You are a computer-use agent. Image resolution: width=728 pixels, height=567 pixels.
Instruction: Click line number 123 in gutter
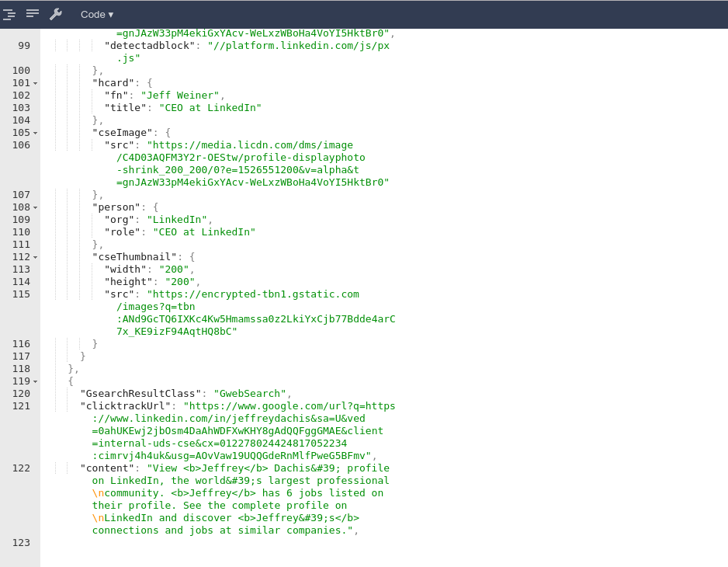point(21,542)
